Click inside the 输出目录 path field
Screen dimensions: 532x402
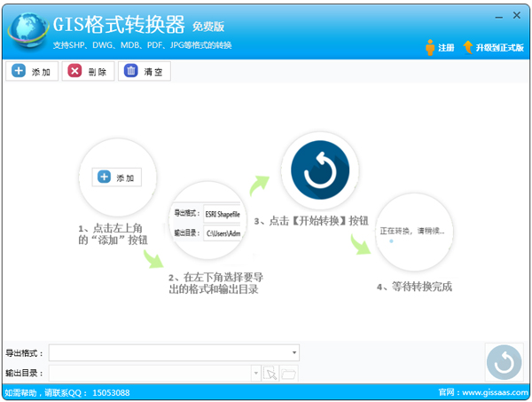[149, 374]
